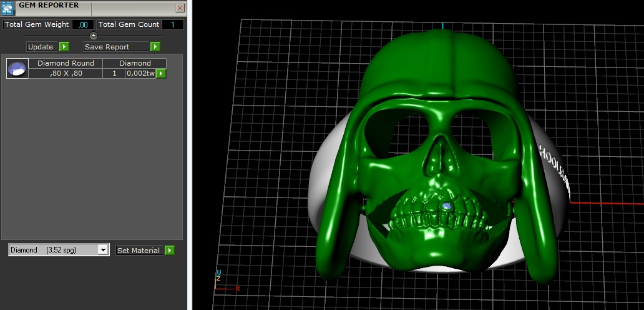The height and width of the screenshot is (310, 644).
Task: Click green arrow next to Set Material
Action: pos(170,251)
